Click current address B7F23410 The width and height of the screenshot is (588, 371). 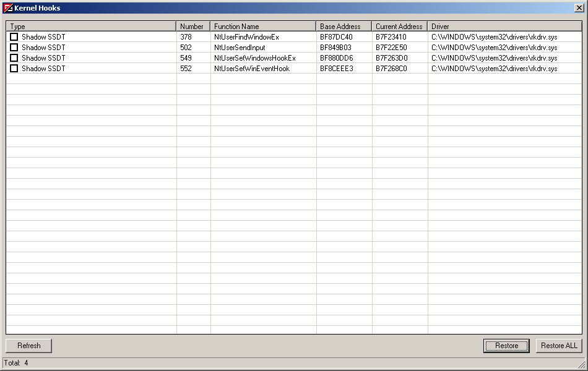[x=391, y=36]
